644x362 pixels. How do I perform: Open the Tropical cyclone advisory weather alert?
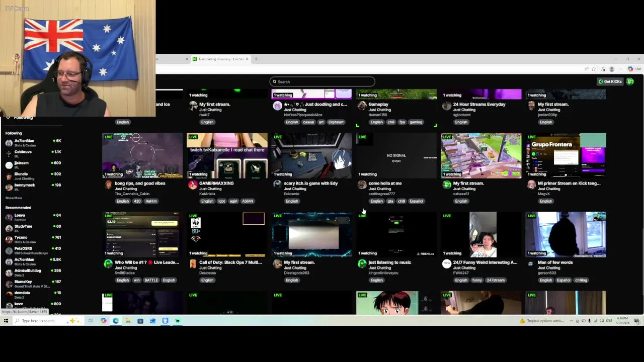point(542,321)
